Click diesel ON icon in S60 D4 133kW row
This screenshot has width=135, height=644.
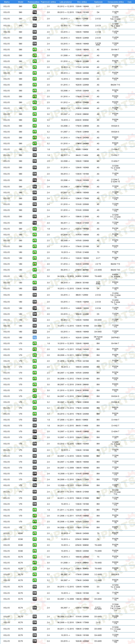click(35, 12)
